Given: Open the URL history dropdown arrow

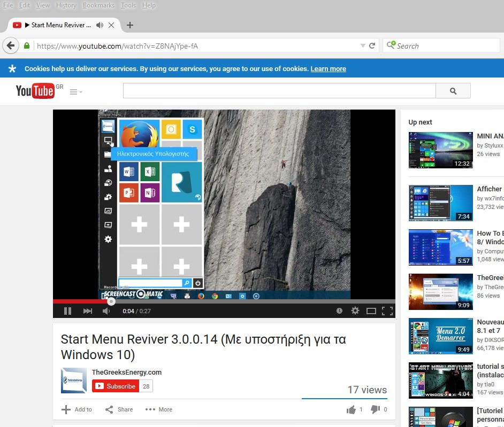Looking at the screenshot, I should (x=363, y=46).
